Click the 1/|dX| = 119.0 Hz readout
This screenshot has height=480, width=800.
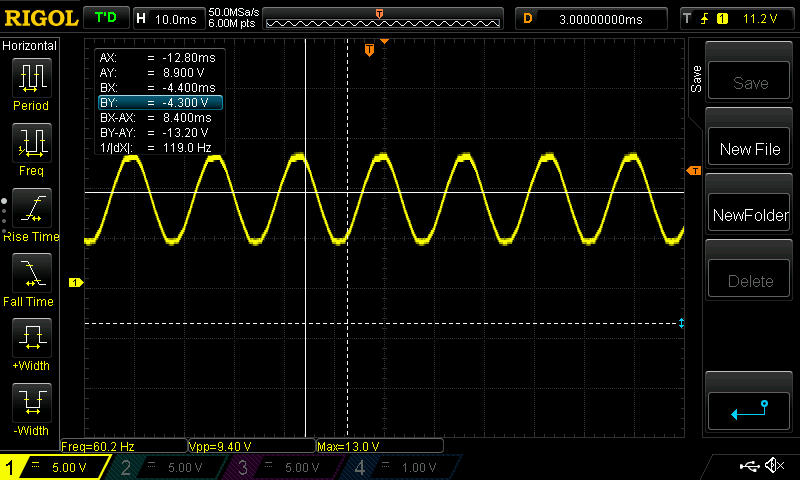click(158, 148)
